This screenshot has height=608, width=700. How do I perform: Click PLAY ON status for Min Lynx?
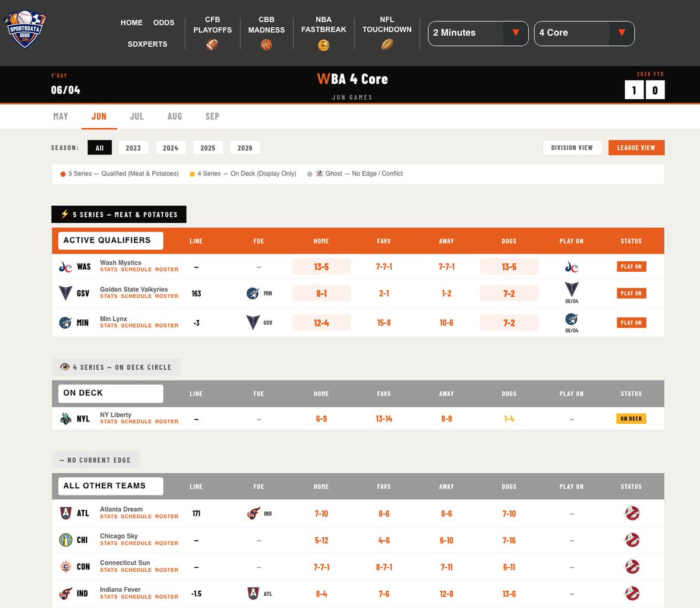[x=631, y=322]
